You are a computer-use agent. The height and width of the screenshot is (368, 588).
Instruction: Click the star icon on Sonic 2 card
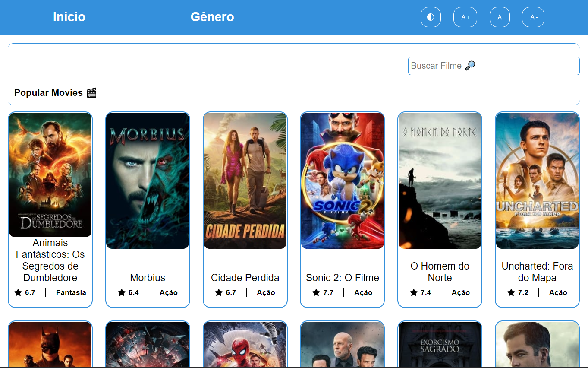tap(316, 292)
